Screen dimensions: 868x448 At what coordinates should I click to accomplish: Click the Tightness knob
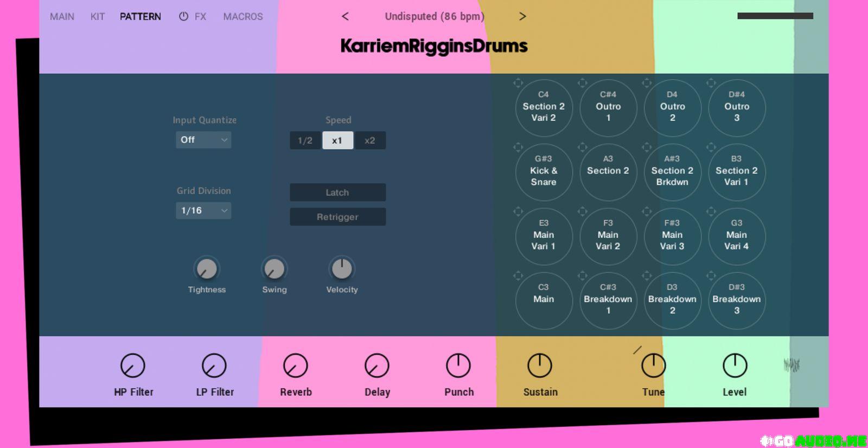[206, 268]
